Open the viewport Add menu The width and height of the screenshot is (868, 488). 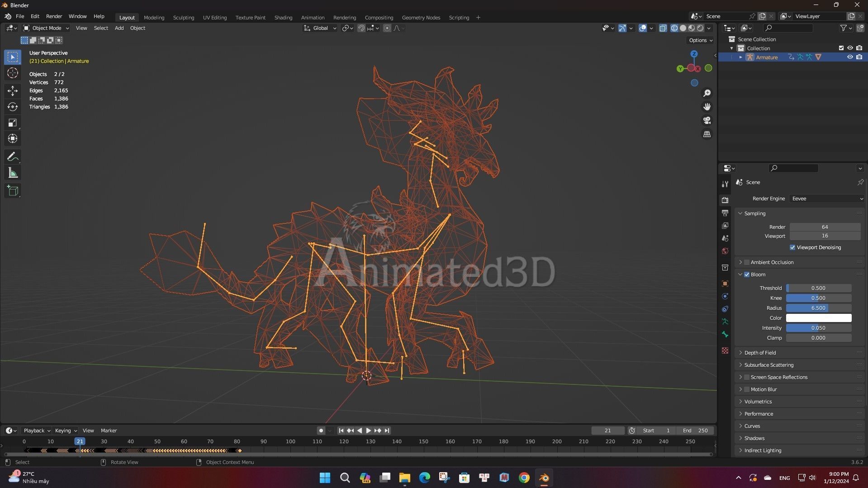[x=119, y=28]
